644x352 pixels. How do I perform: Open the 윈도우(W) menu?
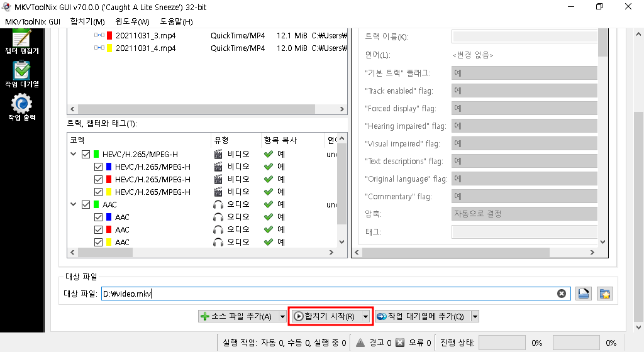pos(132,22)
